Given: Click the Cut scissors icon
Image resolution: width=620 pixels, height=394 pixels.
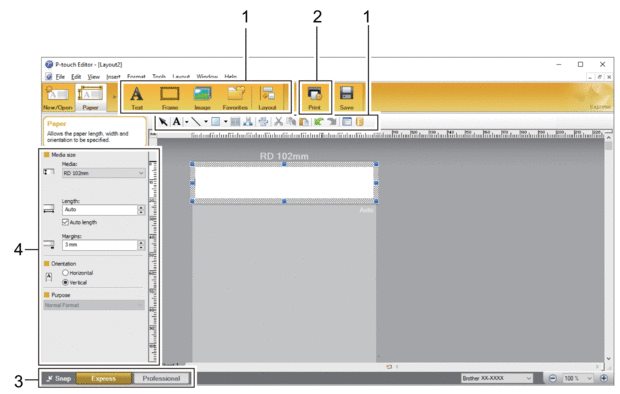Looking at the screenshot, I should 279,121.
